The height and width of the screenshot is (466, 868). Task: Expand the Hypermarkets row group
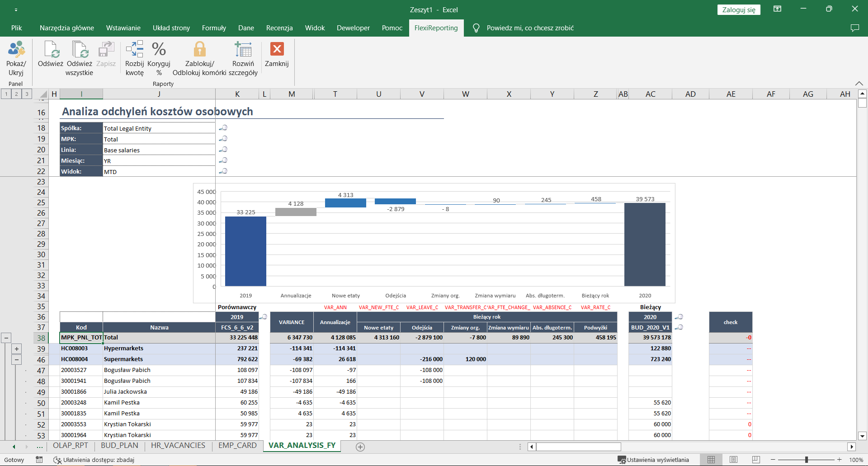click(x=17, y=349)
